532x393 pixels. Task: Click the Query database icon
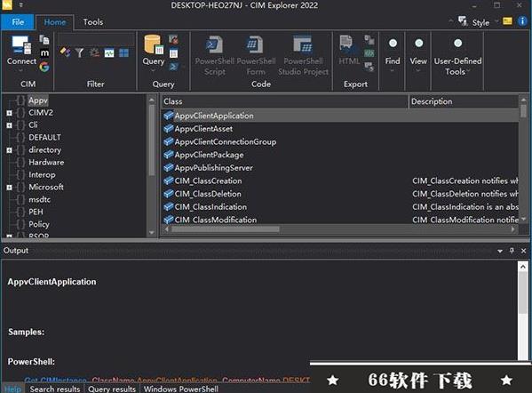tap(153, 44)
